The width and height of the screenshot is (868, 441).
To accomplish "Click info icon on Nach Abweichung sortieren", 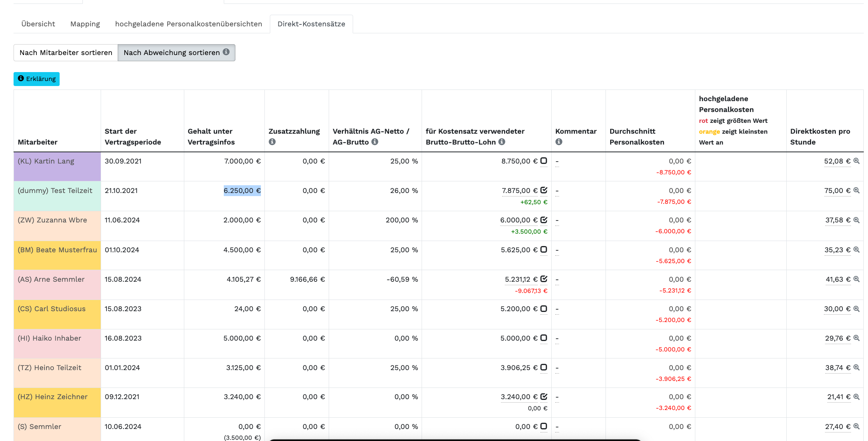I will [x=226, y=52].
